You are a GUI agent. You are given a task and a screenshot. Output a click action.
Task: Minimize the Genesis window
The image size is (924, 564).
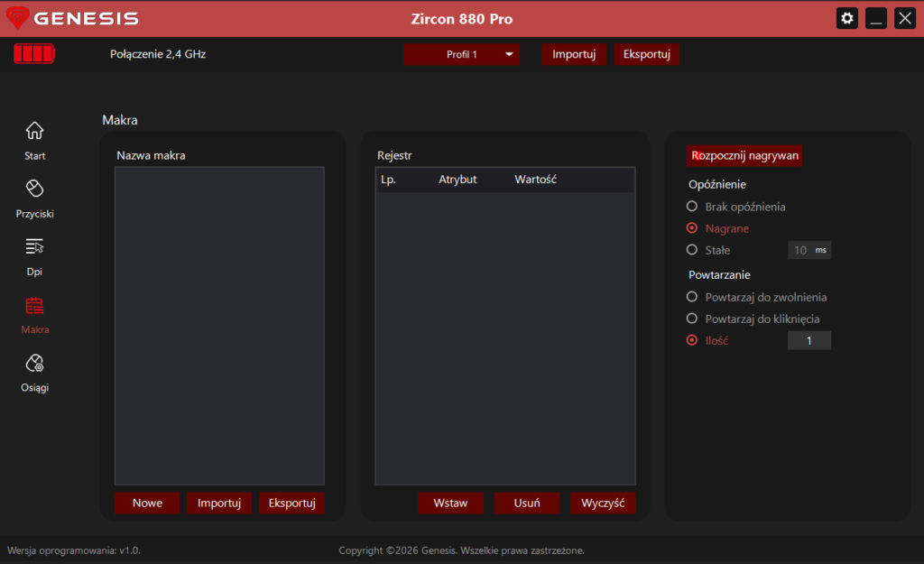875,18
